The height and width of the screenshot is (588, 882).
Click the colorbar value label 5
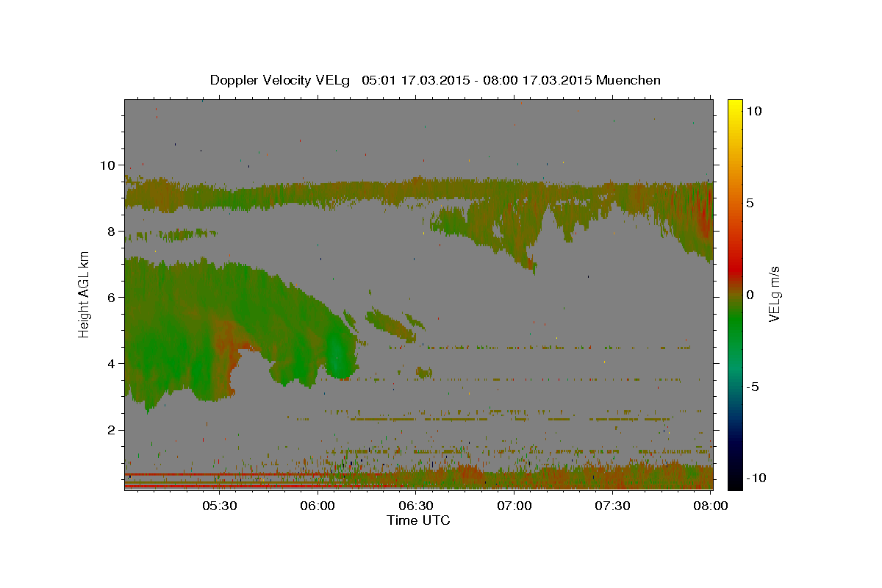[x=750, y=202]
